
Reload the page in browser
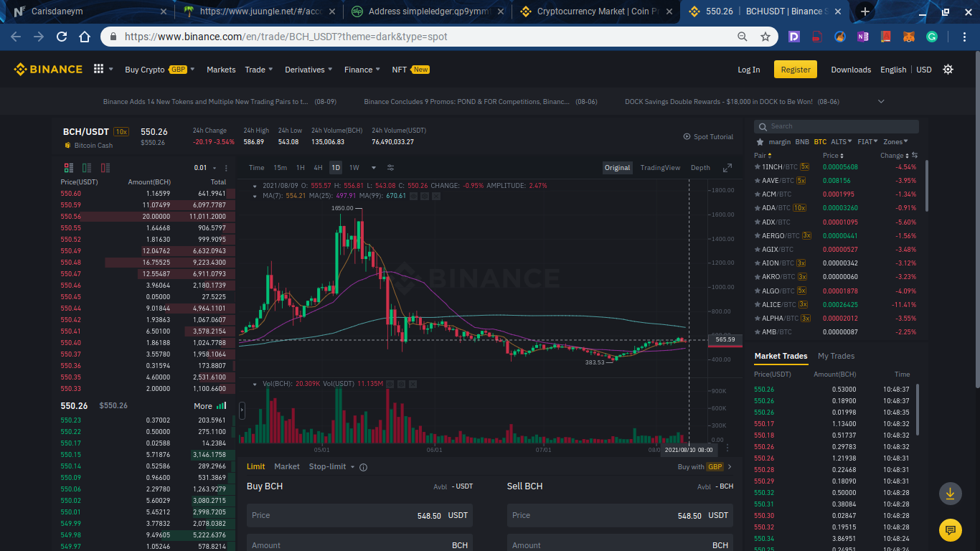[x=62, y=37]
